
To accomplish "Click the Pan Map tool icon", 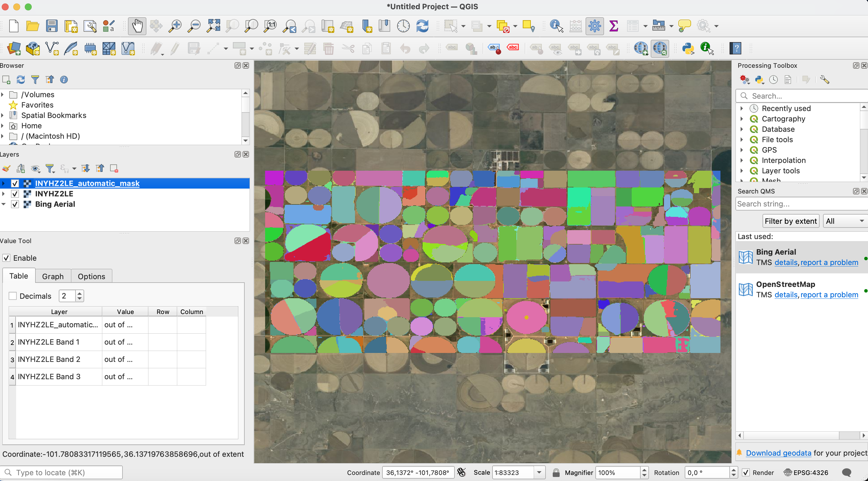I will [137, 26].
